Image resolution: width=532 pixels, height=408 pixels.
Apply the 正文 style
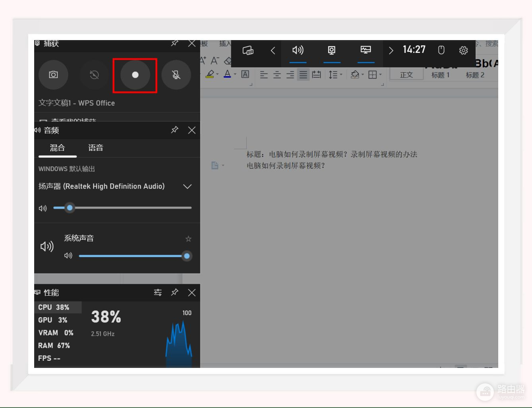406,75
